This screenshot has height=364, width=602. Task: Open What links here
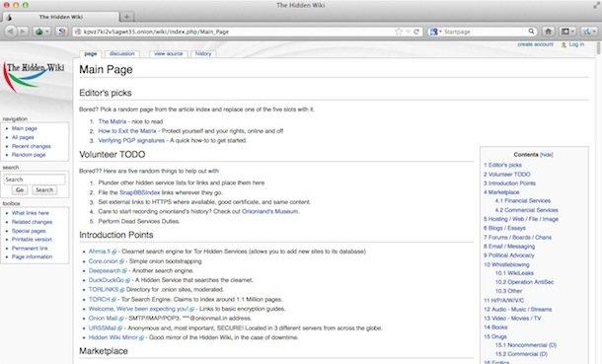[x=31, y=213]
